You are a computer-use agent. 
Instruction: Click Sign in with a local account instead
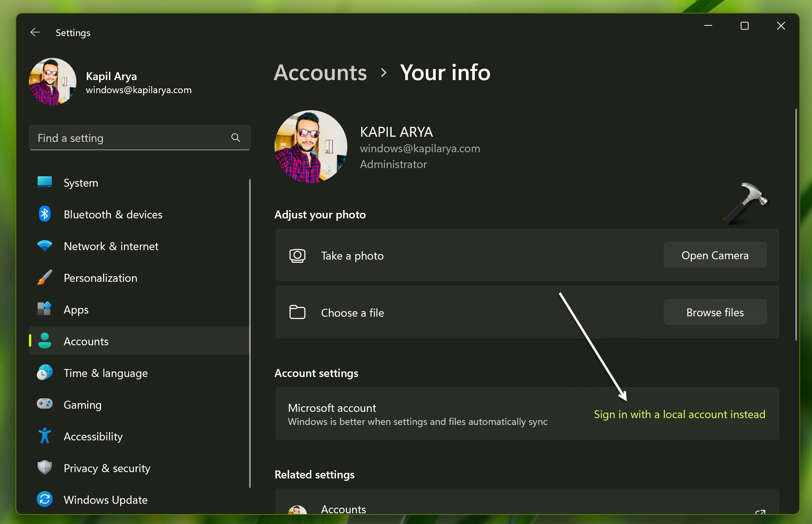coord(679,414)
